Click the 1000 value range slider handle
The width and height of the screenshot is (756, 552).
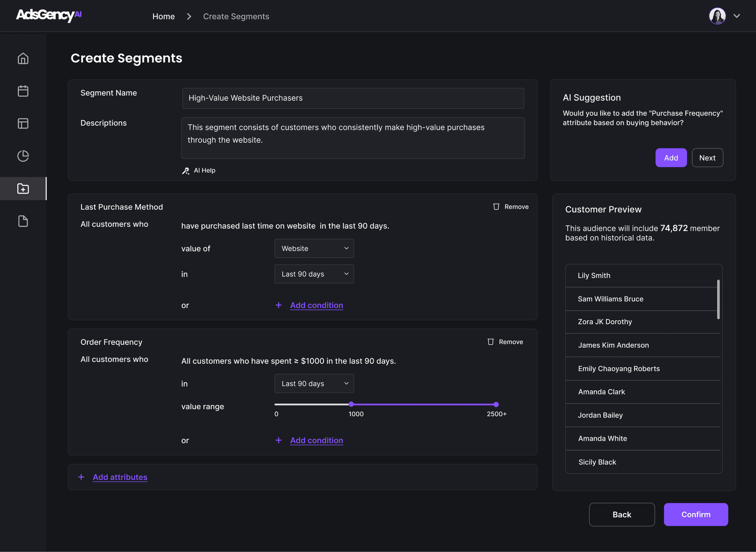point(351,404)
